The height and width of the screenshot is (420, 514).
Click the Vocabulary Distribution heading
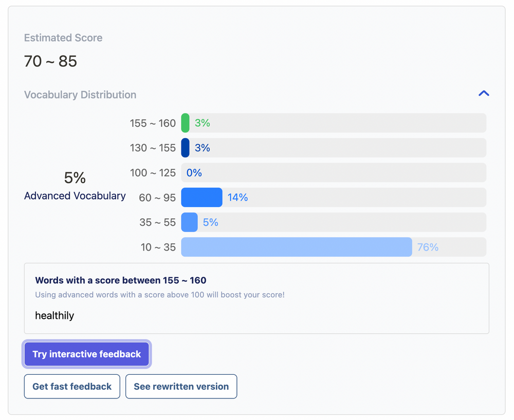pos(80,94)
